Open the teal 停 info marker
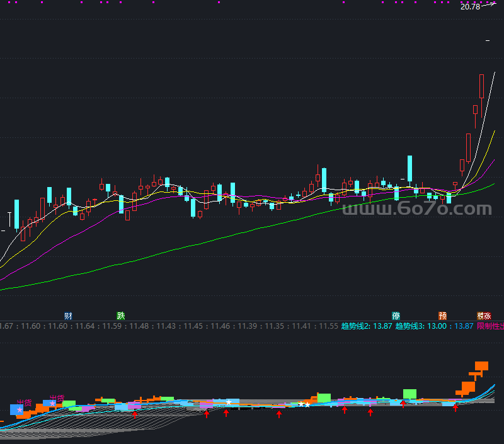Image resolution: width=504 pixels, height=444 pixels. [396, 316]
